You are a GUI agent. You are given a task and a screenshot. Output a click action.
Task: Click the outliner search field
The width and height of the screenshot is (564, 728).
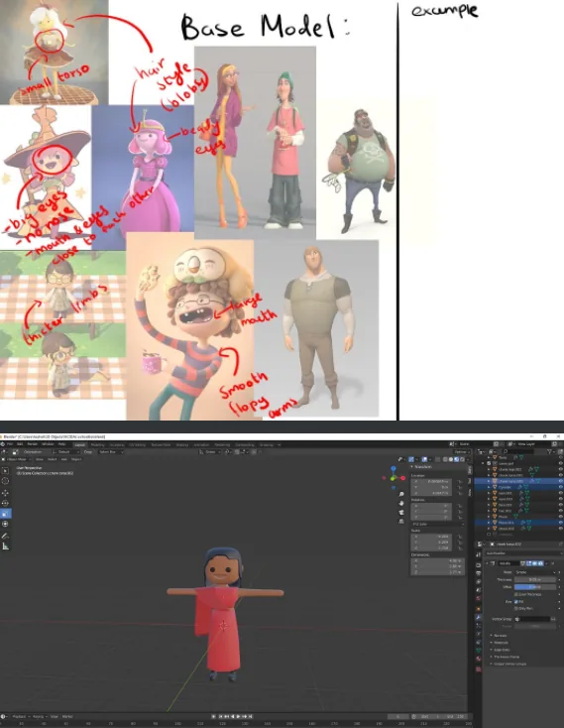(x=518, y=451)
